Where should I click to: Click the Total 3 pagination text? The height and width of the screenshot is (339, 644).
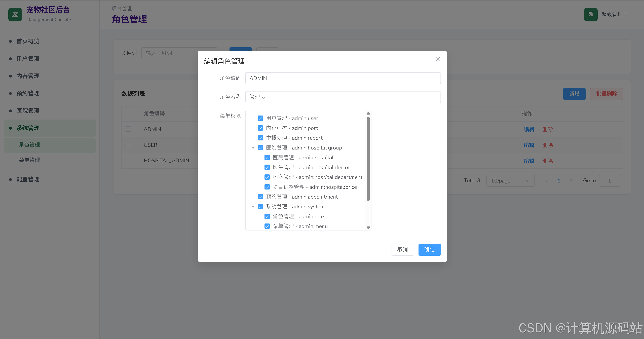tap(472, 180)
